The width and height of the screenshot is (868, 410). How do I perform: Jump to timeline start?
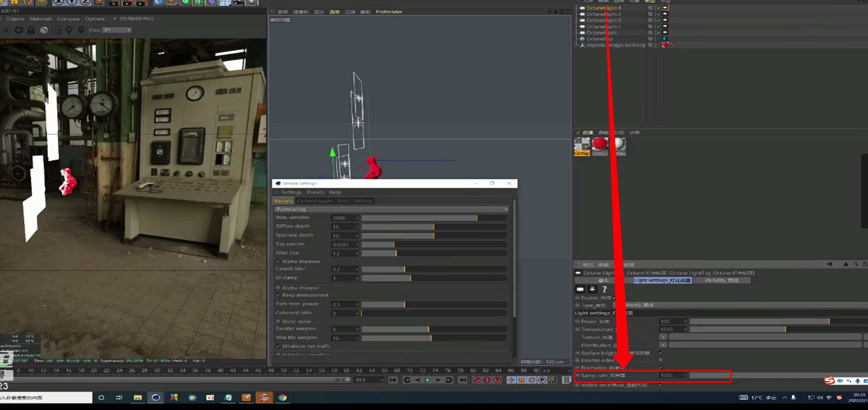[393, 380]
